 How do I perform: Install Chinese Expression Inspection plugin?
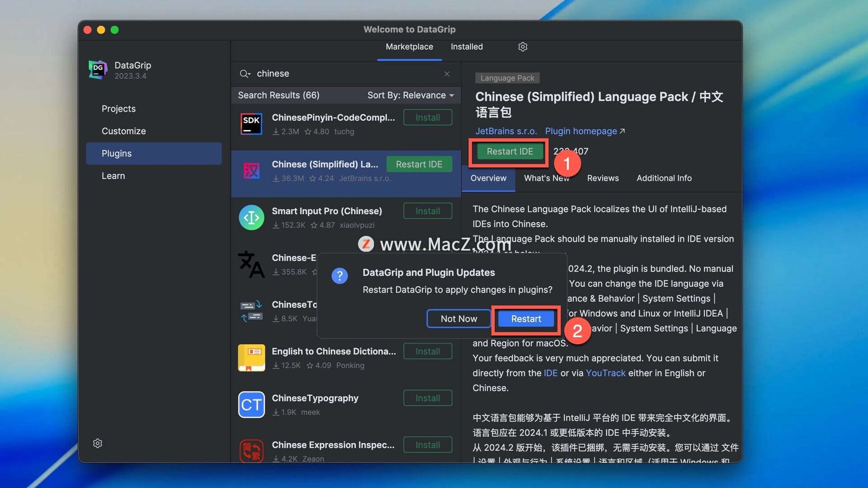tap(428, 445)
